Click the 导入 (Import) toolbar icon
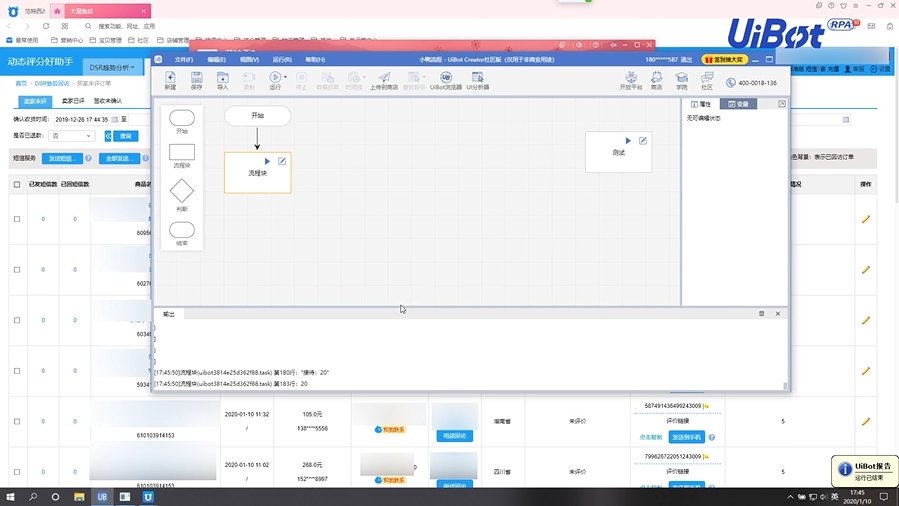This screenshot has height=506, width=899. tap(222, 80)
